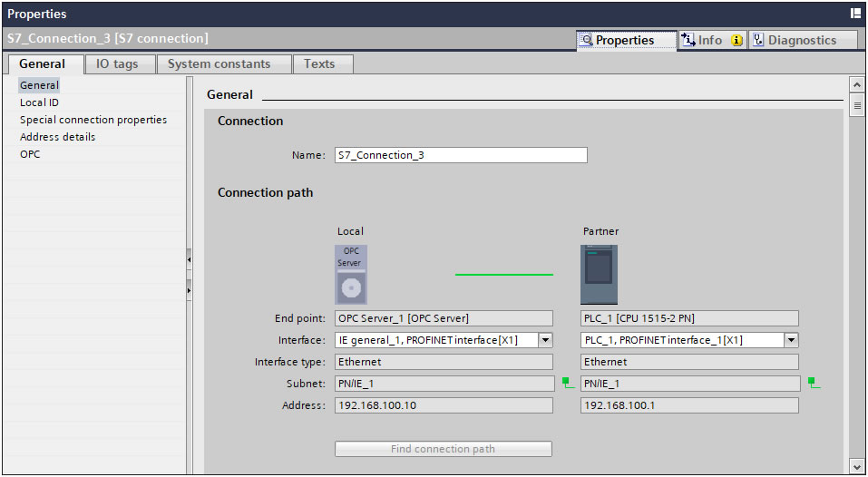Click the S7_Connection_3 [S7 connection] header
This screenshot has height=477, width=868.
pyautogui.click(x=108, y=39)
